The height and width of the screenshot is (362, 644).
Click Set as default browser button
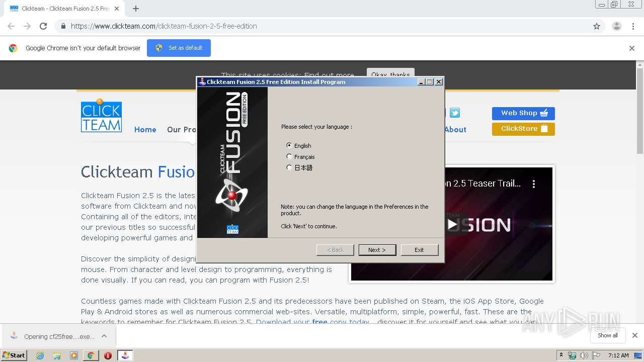179,48
